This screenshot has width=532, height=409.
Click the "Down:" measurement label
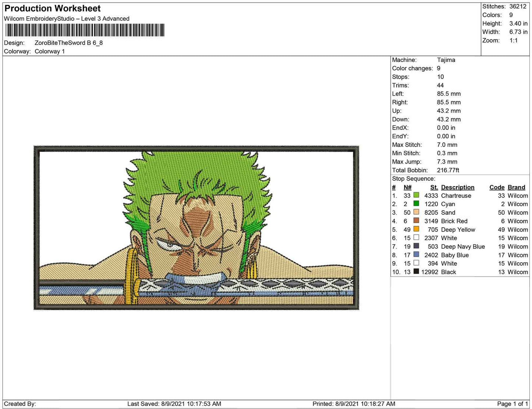pos(401,119)
